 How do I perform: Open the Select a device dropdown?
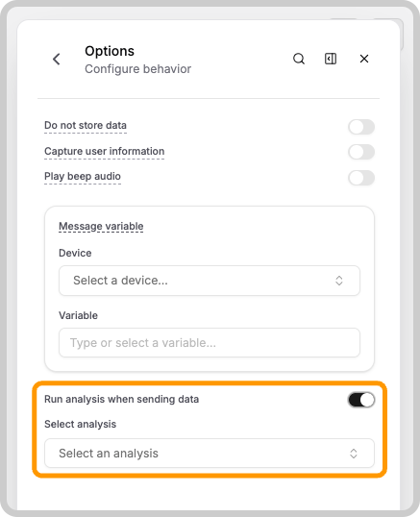pyautogui.click(x=210, y=281)
